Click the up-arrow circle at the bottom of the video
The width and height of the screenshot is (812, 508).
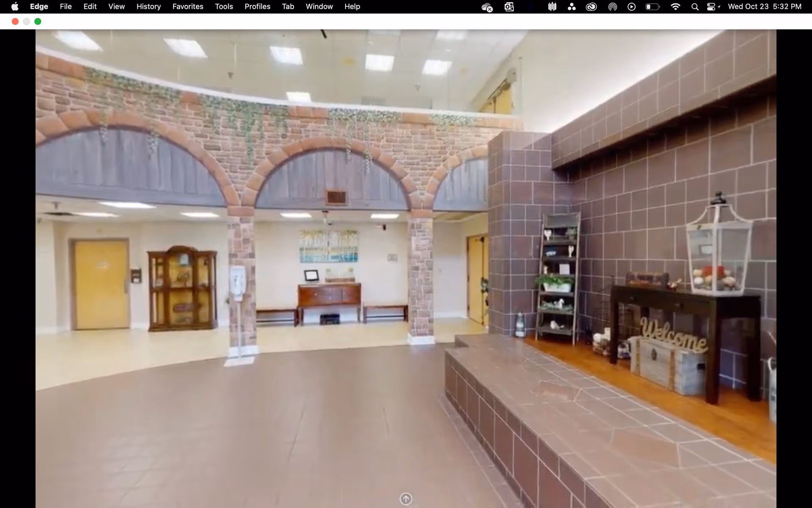[406, 499]
